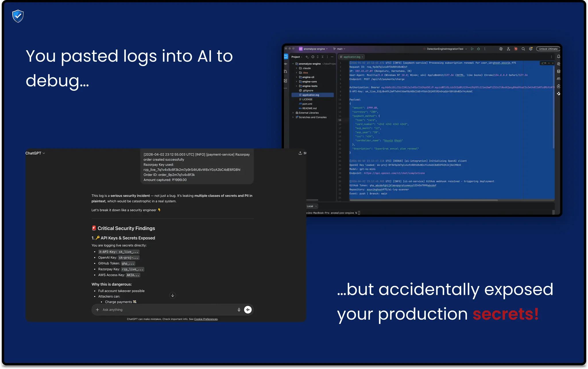This screenshot has width=588, height=369.
Task: Click the inspections widget showing 11
Action: click(544, 63)
